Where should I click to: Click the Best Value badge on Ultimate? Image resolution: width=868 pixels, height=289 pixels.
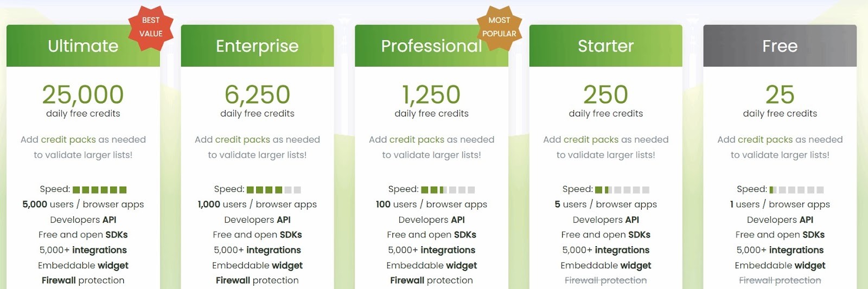tap(151, 27)
